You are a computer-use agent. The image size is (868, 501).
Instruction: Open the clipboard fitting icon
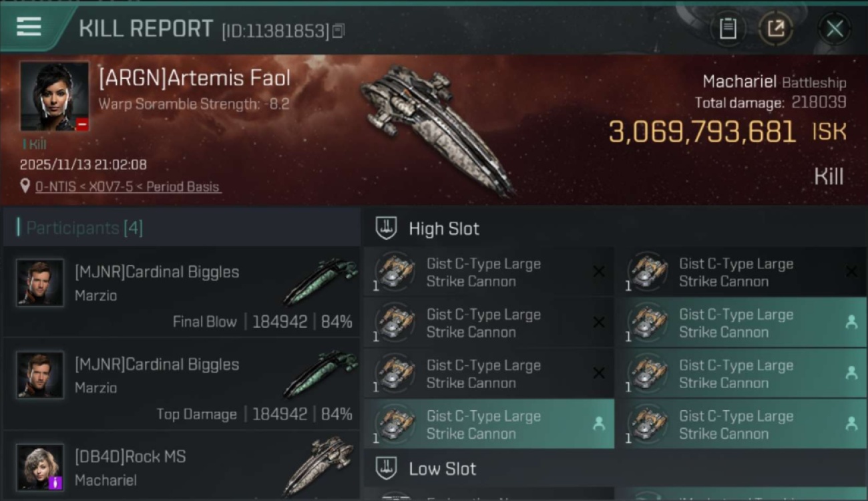click(728, 29)
